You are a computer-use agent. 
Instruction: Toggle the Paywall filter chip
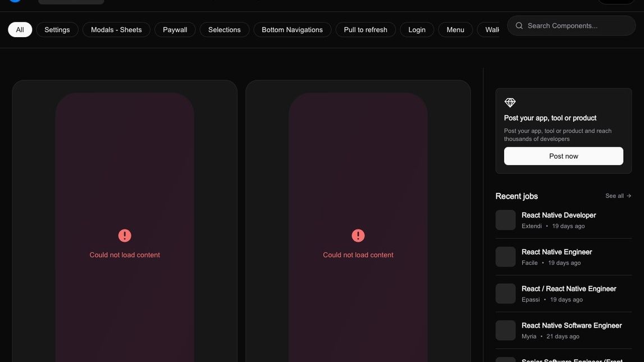coord(175,28)
